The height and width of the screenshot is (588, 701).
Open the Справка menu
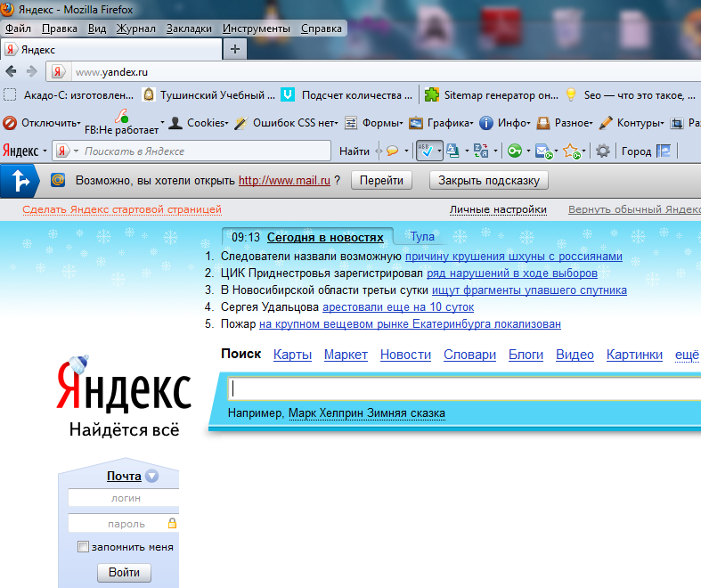click(321, 29)
